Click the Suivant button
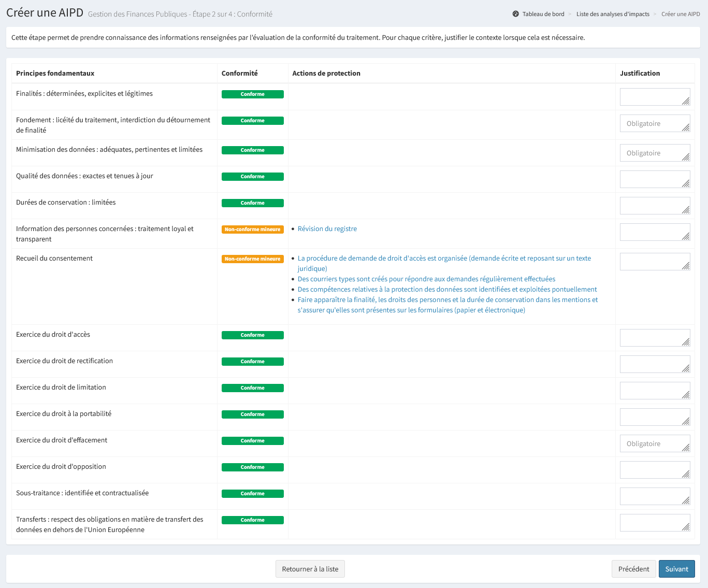This screenshot has height=588, width=708. pos(676,569)
